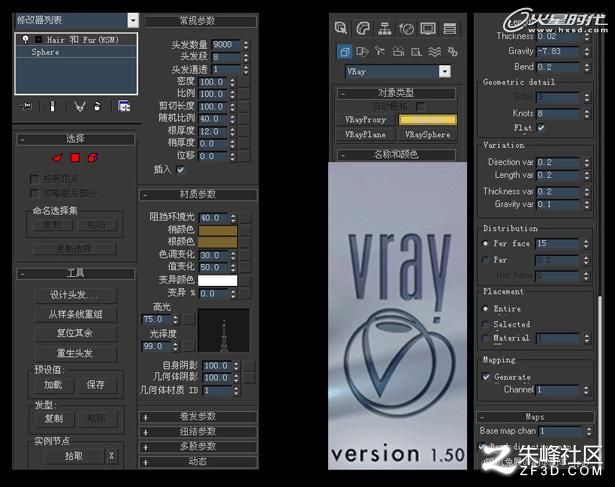615x487 pixels.
Task: Open the Motion command panel tab
Action: tap(406, 28)
